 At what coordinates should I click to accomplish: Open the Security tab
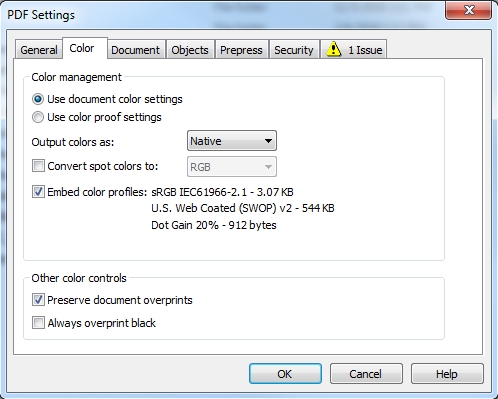tap(294, 50)
